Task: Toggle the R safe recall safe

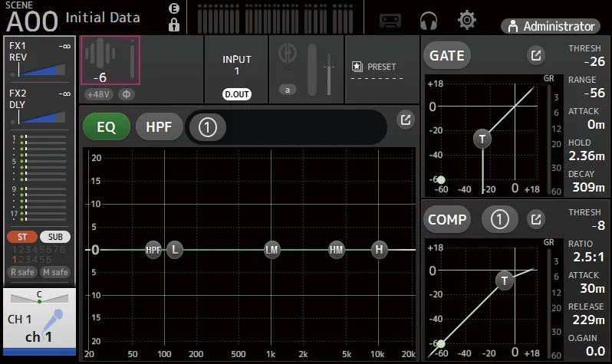Action: 22,272
